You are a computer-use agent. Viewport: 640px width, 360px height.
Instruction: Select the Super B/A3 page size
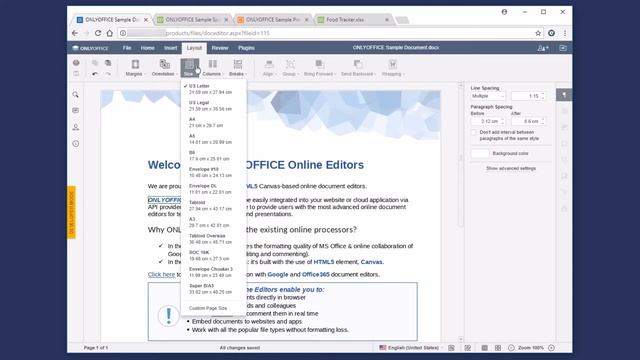(x=213, y=289)
